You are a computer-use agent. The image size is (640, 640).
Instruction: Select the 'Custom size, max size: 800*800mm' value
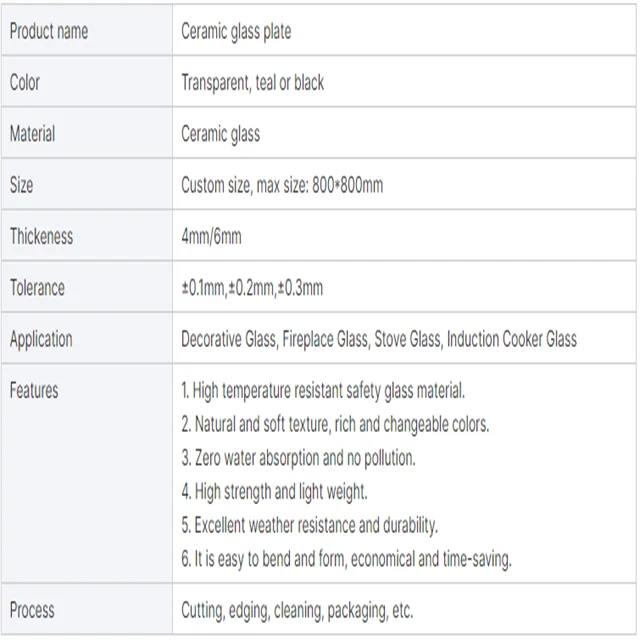click(x=282, y=185)
